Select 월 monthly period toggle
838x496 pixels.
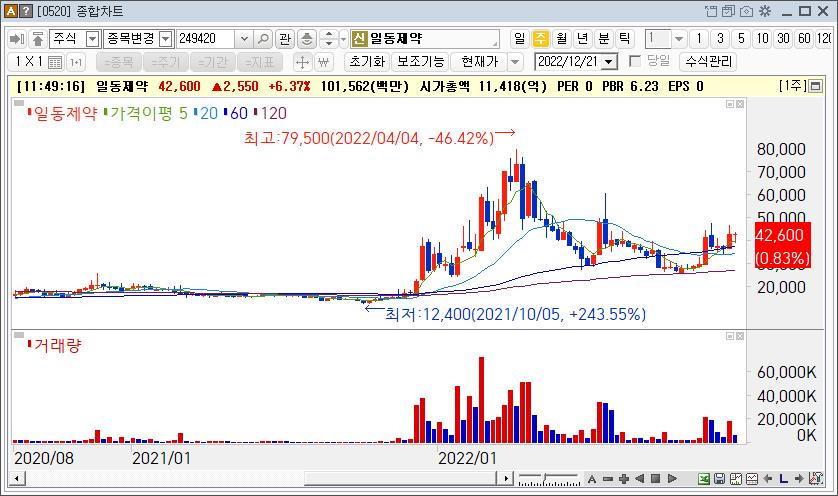[562, 38]
